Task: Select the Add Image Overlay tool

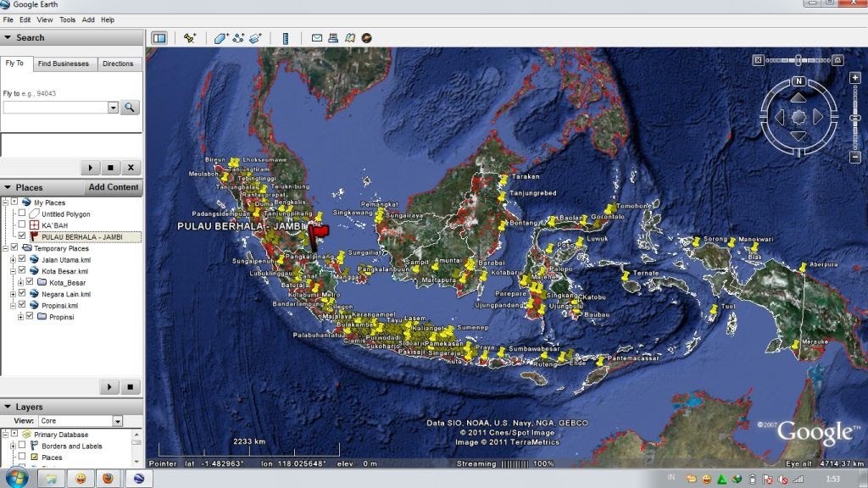Action: tap(255, 38)
